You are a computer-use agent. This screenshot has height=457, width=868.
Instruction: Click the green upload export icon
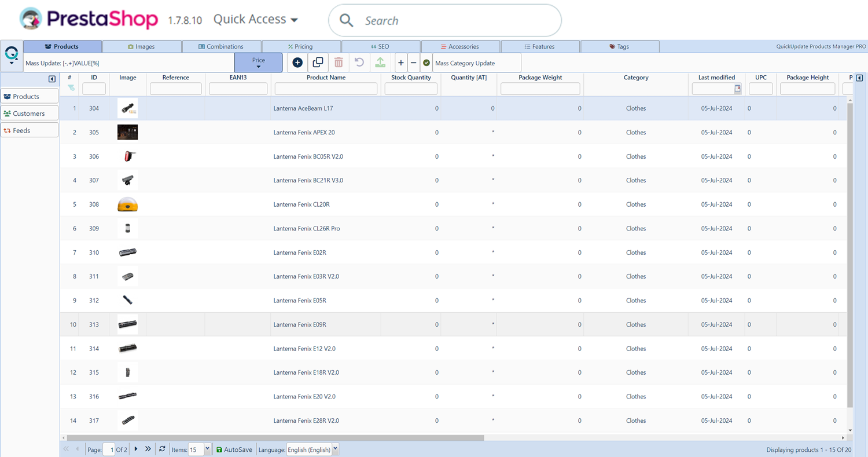(x=380, y=63)
